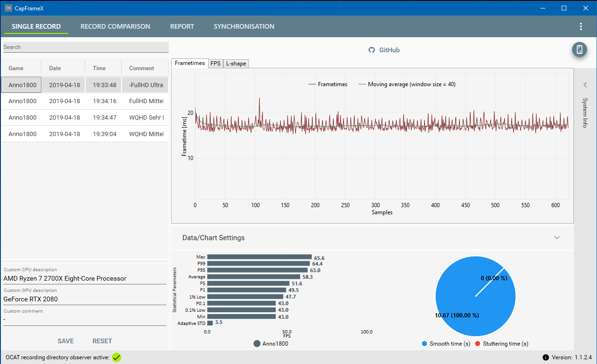
Task: Select the record recorded at 19:34:47
Action: [x=84, y=118]
